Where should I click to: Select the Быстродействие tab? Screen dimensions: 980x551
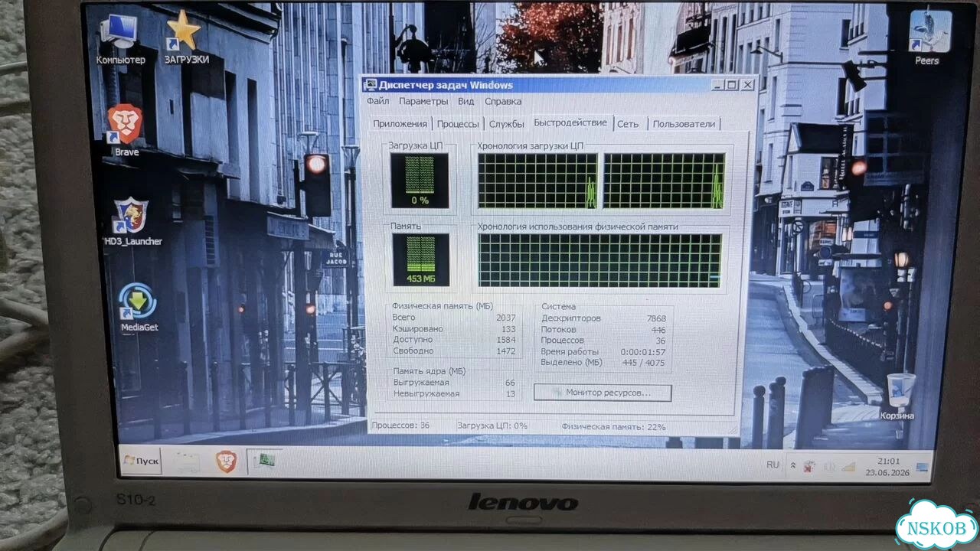[570, 122]
